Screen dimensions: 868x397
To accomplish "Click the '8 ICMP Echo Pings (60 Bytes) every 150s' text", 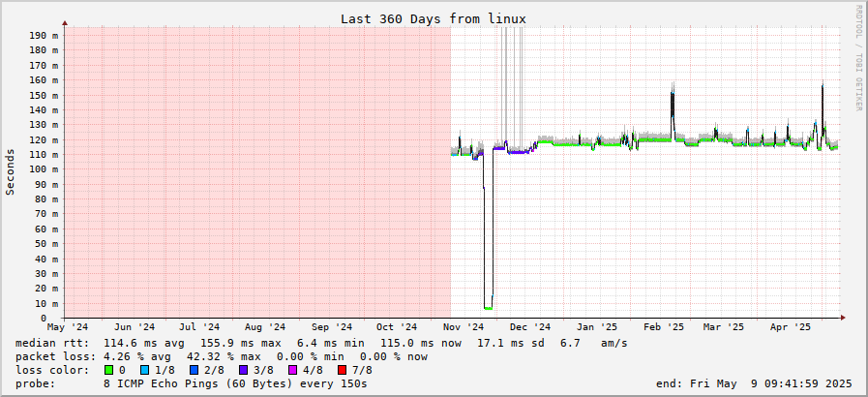I will (x=235, y=383).
